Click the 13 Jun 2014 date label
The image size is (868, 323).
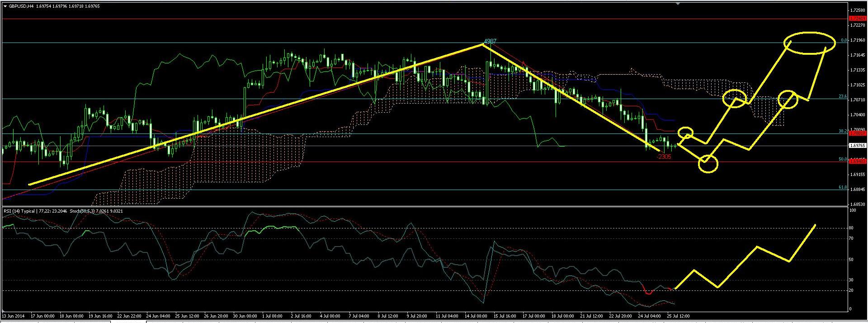point(14,316)
